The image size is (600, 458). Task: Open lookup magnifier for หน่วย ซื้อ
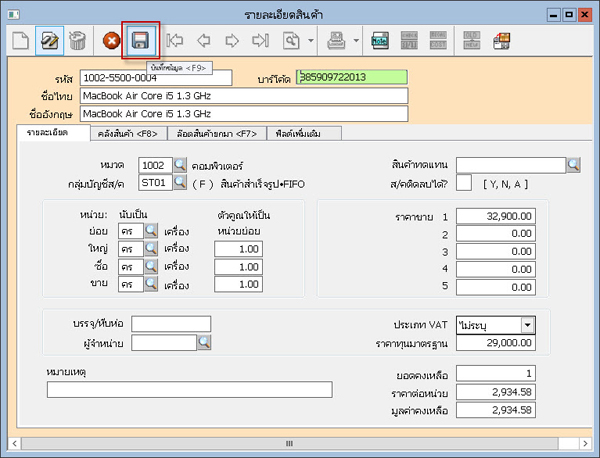pyautogui.click(x=151, y=266)
